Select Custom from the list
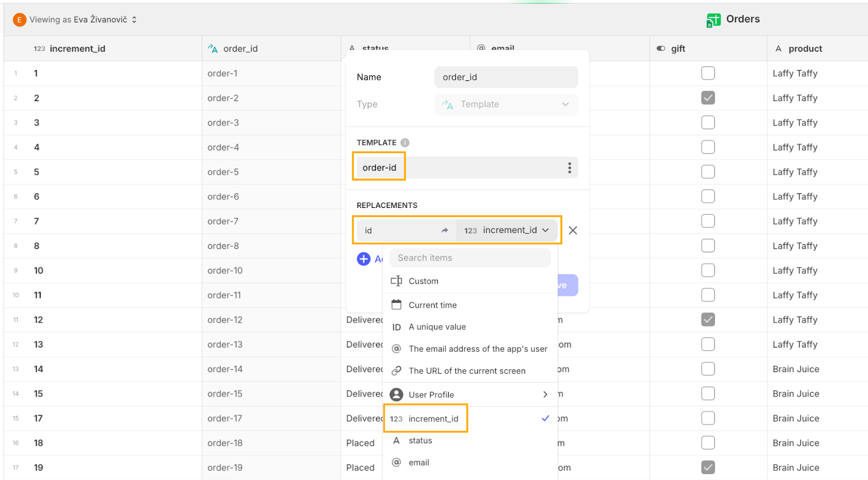Screen dimensions: 868x480 (x=470, y=281)
